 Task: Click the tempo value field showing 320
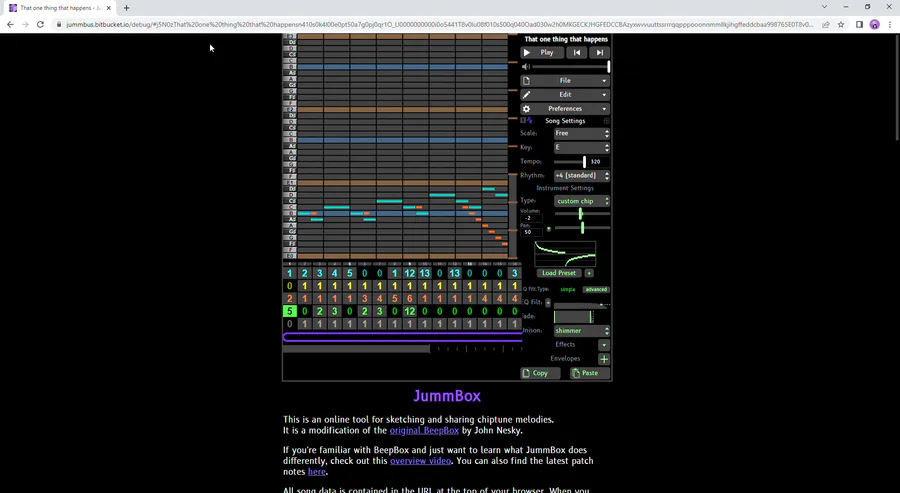599,162
